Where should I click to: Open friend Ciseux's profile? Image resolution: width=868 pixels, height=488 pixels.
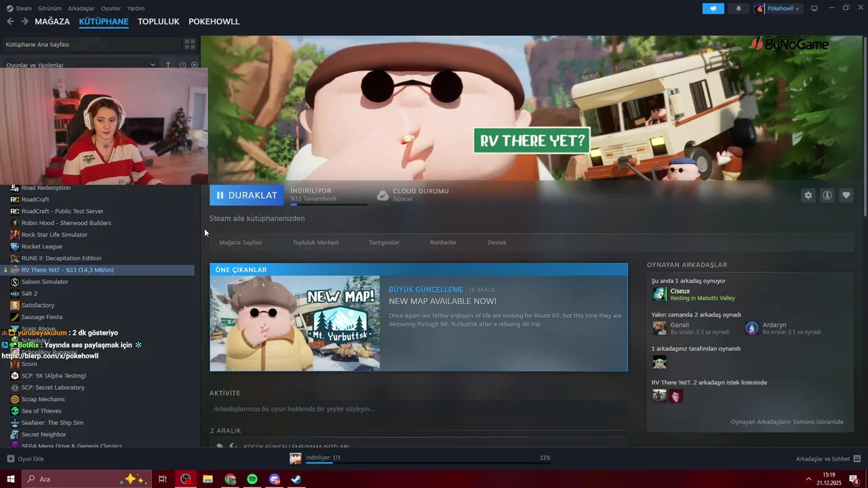tap(680, 291)
